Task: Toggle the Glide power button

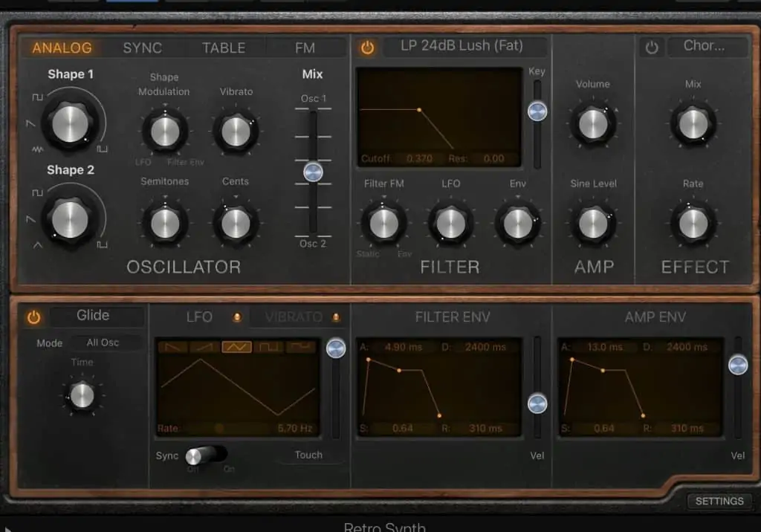Action: [33, 317]
